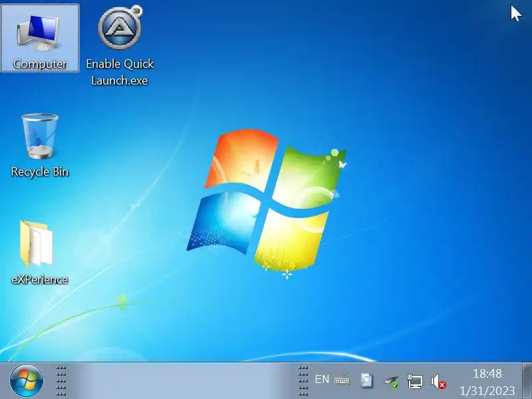Click the date 1/31/2023 in tray
This screenshot has width=532, height=399.
[x=487, y=390]
